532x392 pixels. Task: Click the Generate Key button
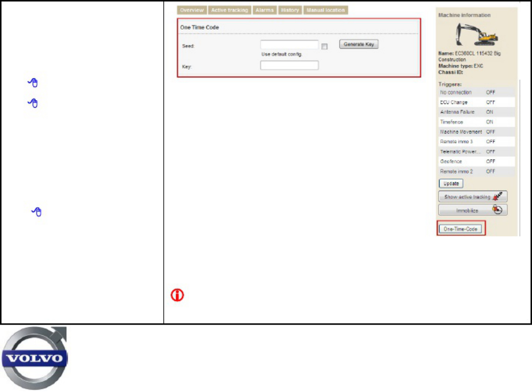tap(358, 44)
